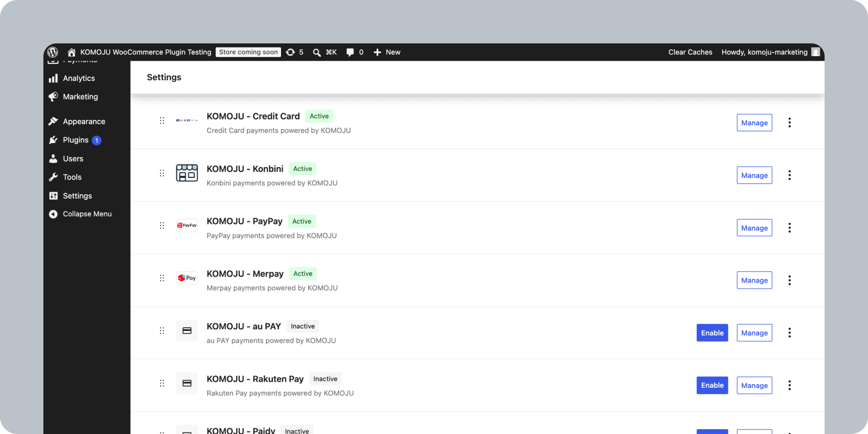Click the Merpay row drag handle
This screenshot has height=434, width=868.
[162, 278]
